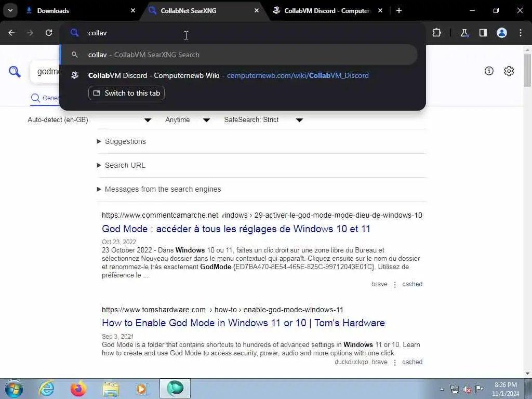Click the search box containing 'godm'
The width and height of the screenshot is (532, 399).
pyautogui.click(x=45, y=72)
